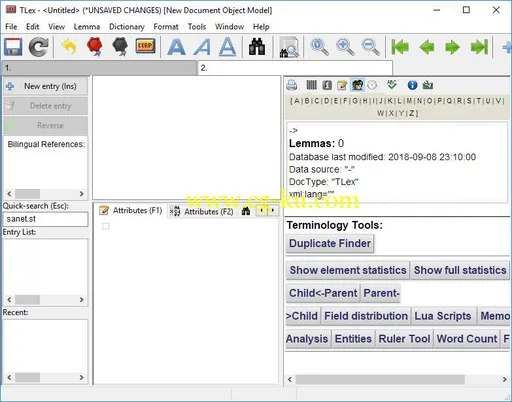Zoom in with the plus magnifier icon
Viewport: 512px width, 402px height.
[x=345, y=47]
